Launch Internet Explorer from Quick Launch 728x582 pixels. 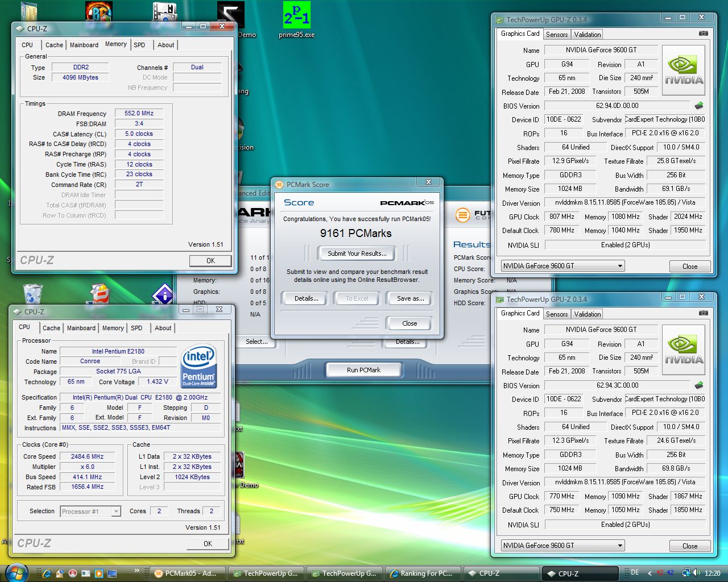pyautogui.click(x=47, y=573)
